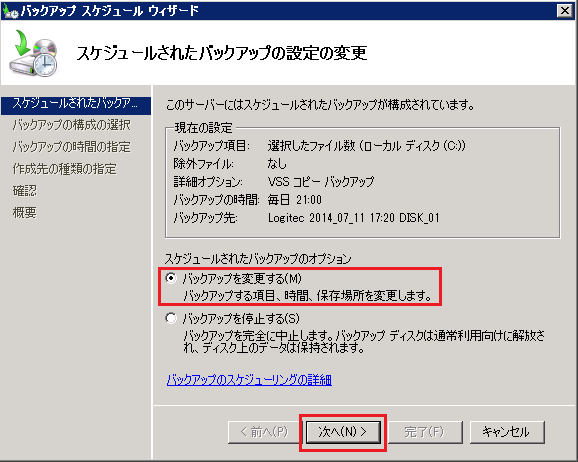Go to 概要 step in sidebar
This screenshot has height=462, width=578.
[x=25, y=212]
